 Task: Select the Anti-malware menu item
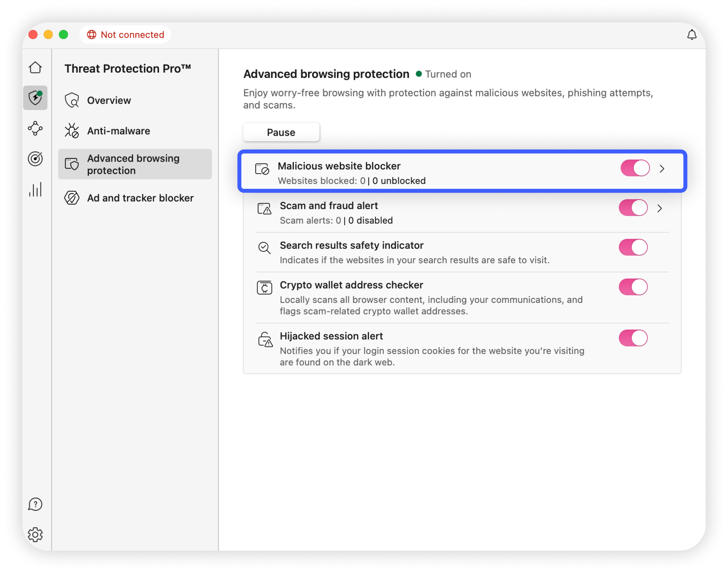tap(118, 131)
